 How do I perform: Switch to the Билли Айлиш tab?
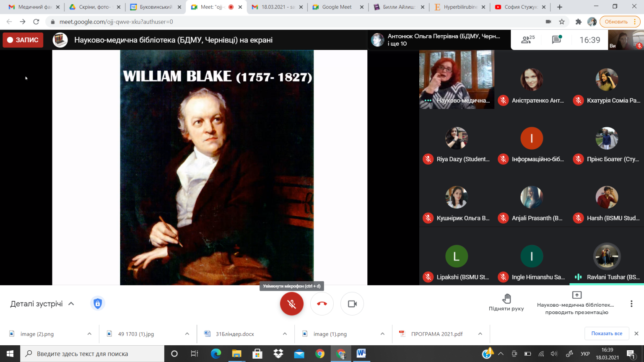click(x=398, y=7)
